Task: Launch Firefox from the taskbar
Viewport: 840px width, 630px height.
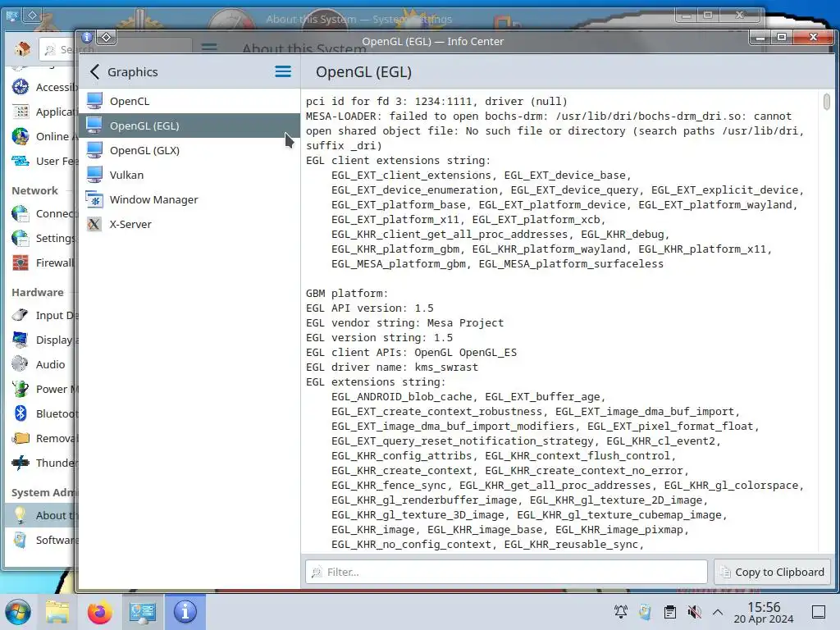Action: [x=99, y=612]
